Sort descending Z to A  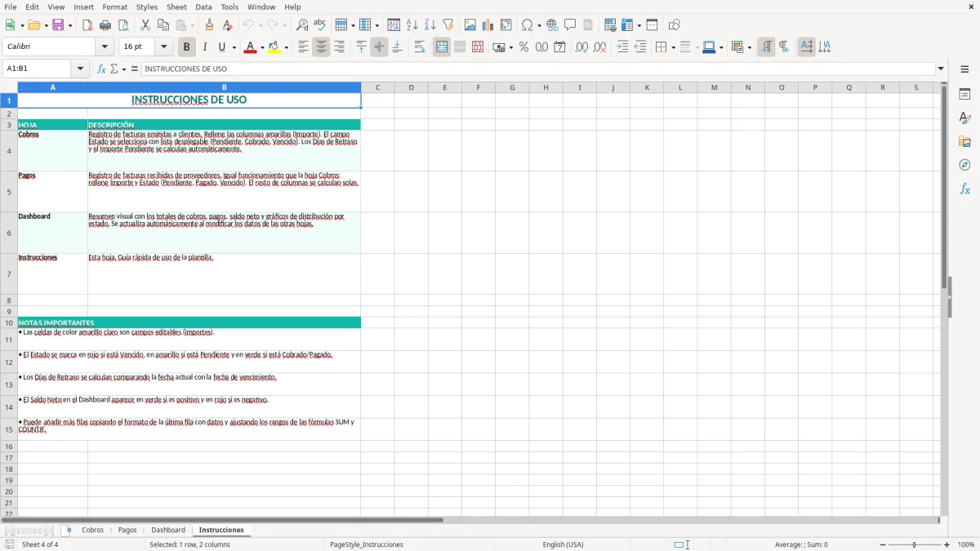(430, 25)
